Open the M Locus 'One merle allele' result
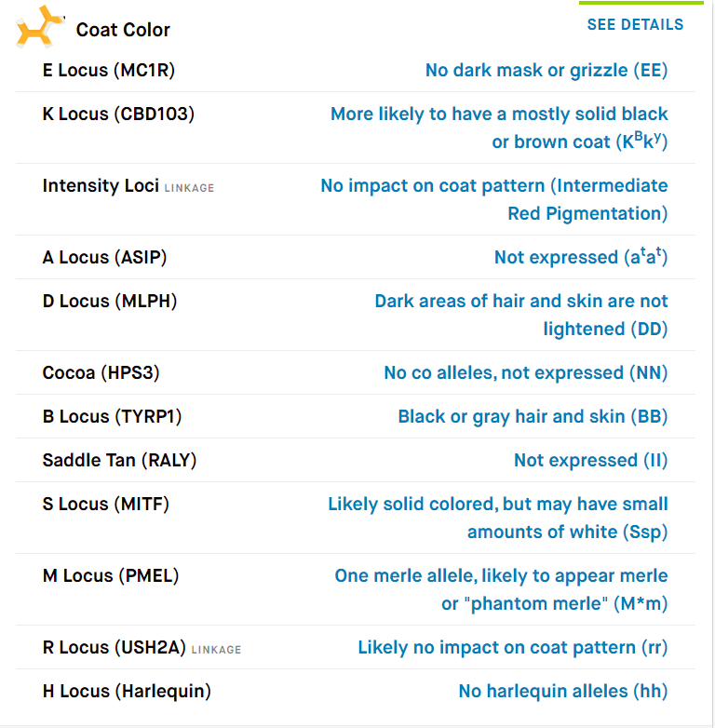The image size is (715, 728). [x=501, y=589]
